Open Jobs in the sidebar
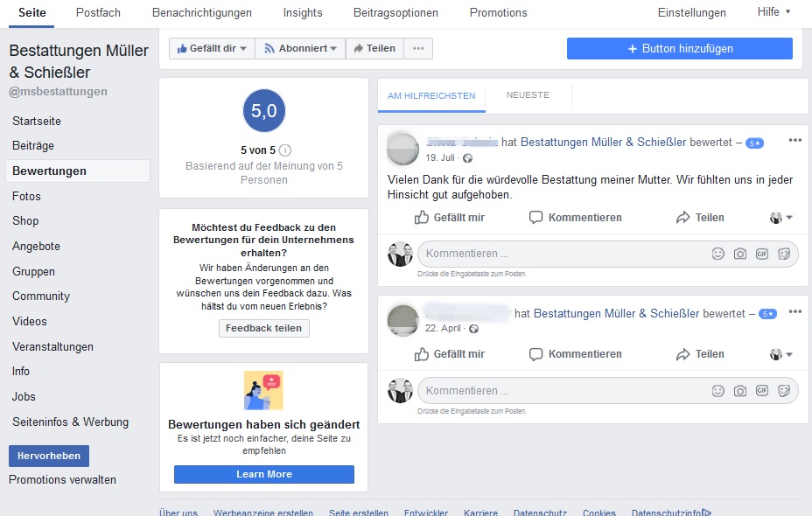This screenshot has height=516, width=812. tap(24, 397)
